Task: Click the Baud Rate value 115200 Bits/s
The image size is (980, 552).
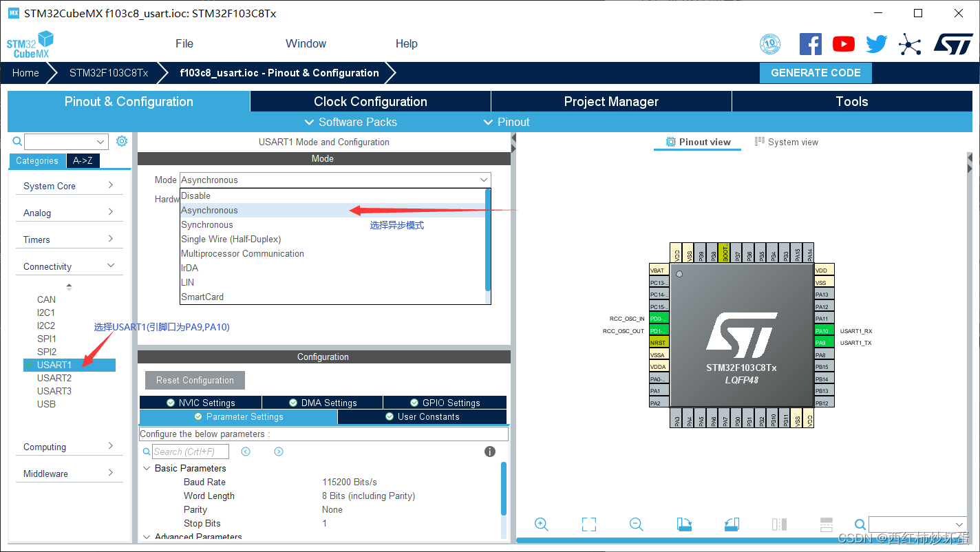Action: pos(350,482)
